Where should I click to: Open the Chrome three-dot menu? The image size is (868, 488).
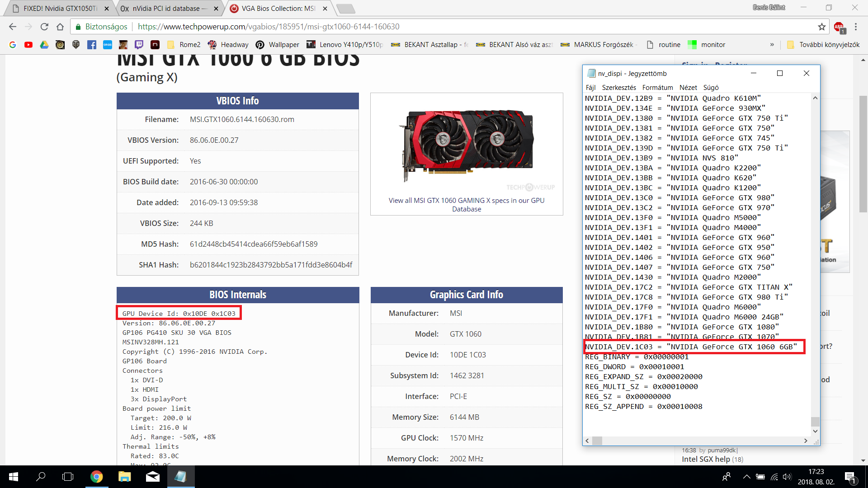856,27
